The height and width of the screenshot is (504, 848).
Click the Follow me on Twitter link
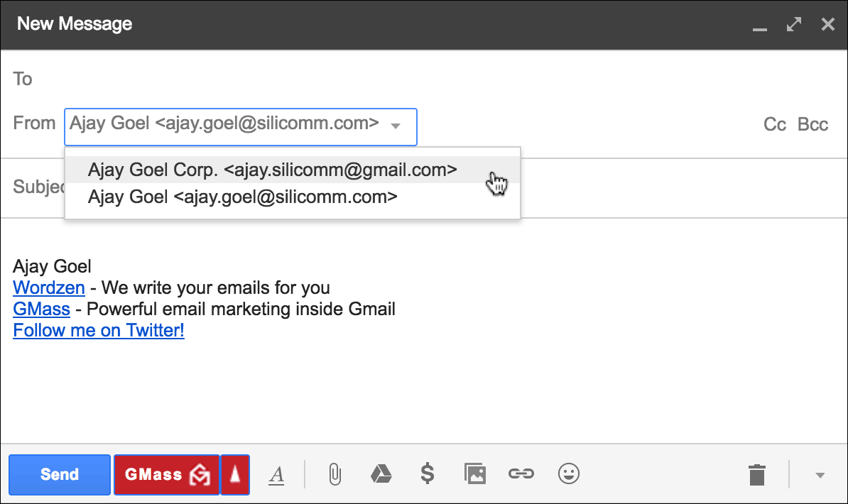click(x=99, y=330)
